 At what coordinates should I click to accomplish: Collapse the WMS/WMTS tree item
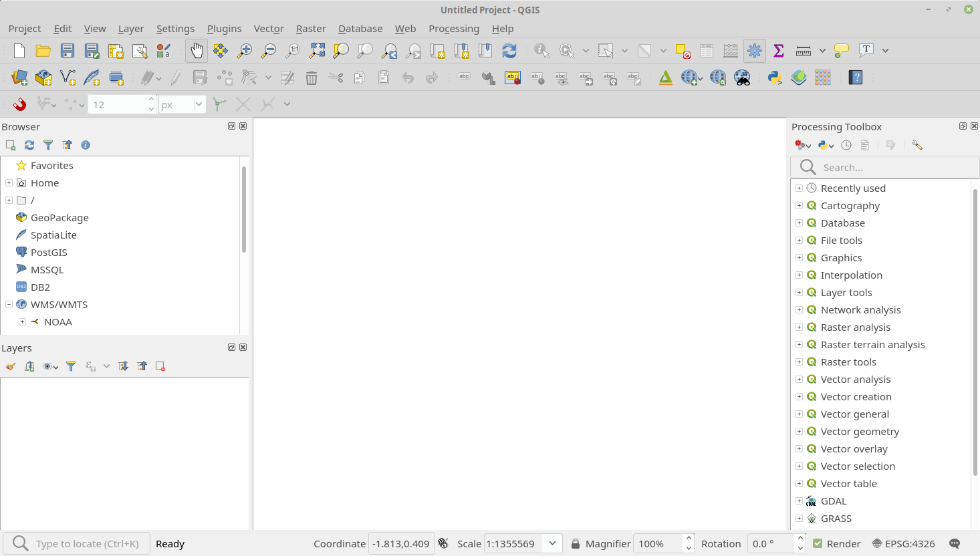pyautogui.click(x=9, y=305)
